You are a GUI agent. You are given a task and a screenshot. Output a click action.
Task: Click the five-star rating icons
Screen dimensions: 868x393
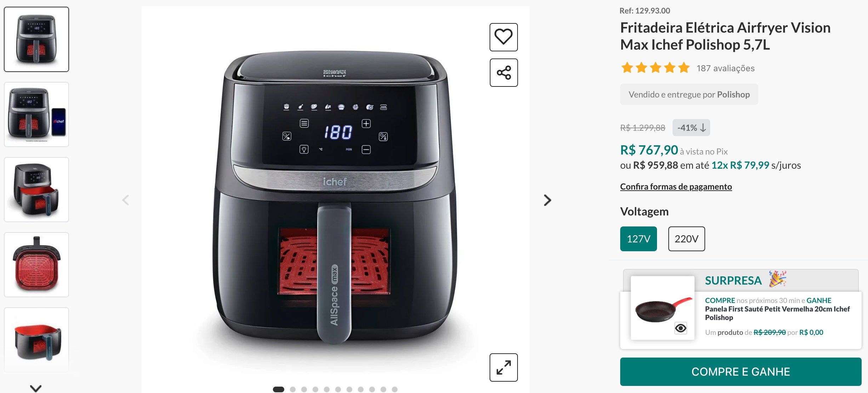pyautogui.click(x=655, y=68)
